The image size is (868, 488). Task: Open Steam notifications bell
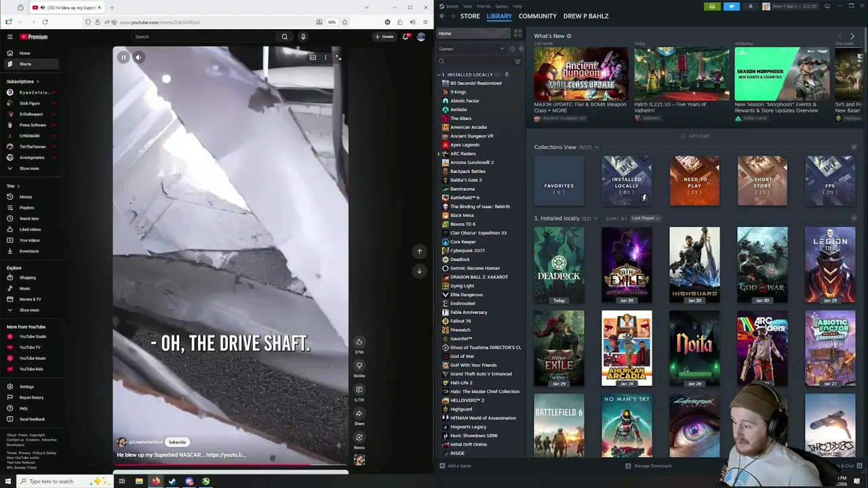coord(750,7)
